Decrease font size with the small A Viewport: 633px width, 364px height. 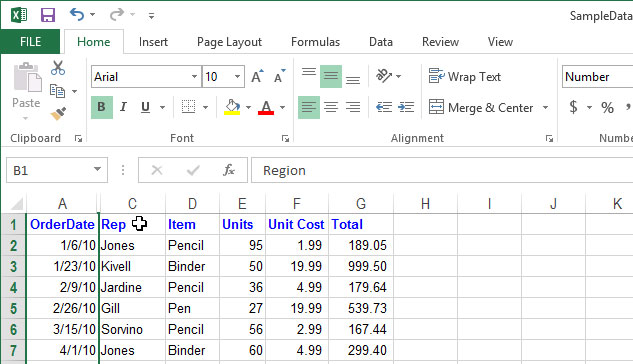coord(279,76)
